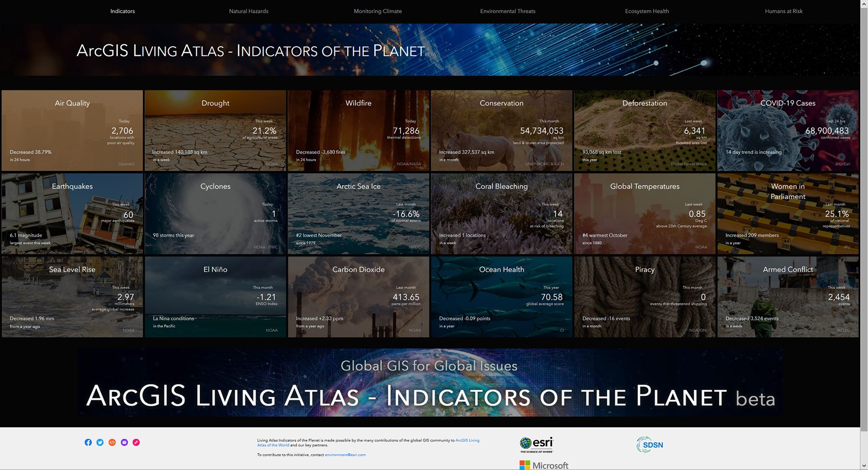
Task: Click the environment@esri.com email link
Action: tap(346, 455)
